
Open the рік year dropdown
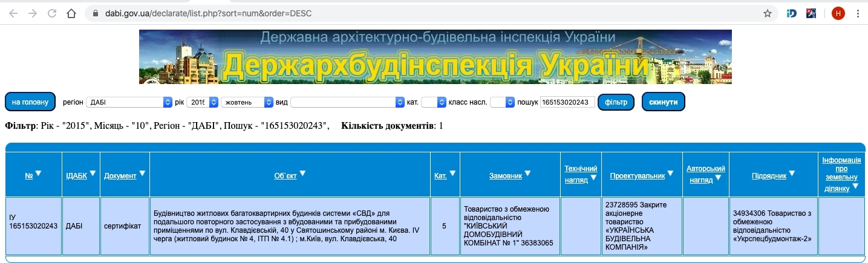click(x=202, y=102)
